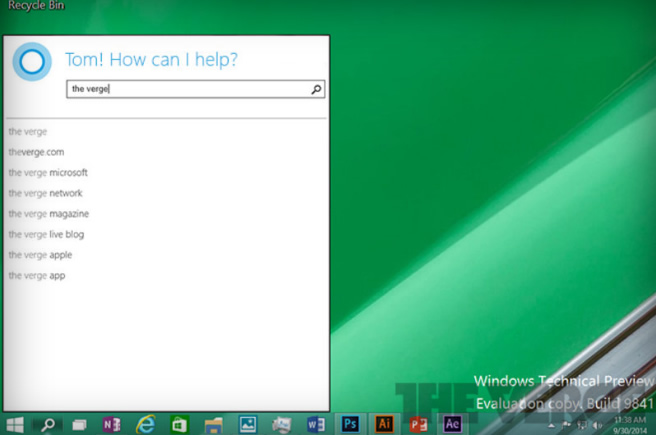
Task: Launch Illustrator from the taskbar
Action: (x=384, y=424)
